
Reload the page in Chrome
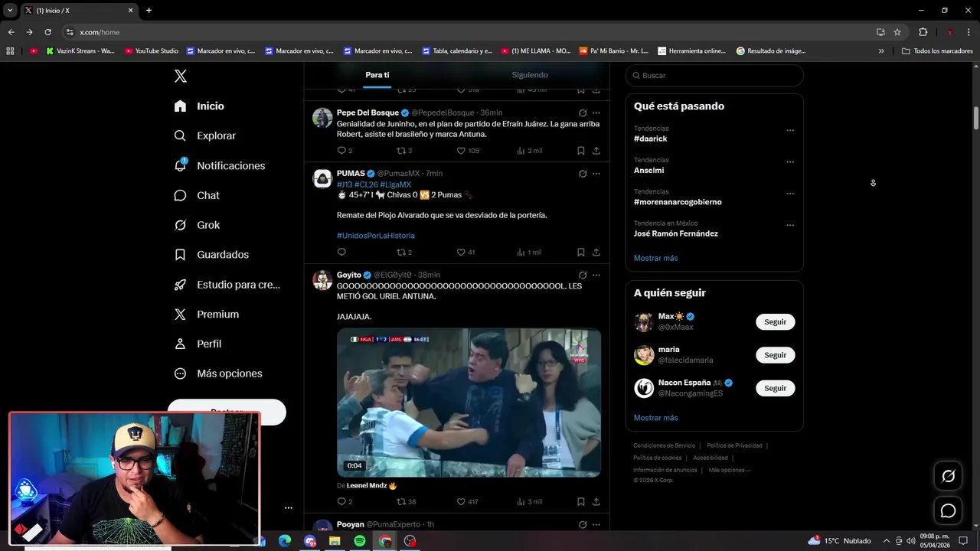pos(47,32)
